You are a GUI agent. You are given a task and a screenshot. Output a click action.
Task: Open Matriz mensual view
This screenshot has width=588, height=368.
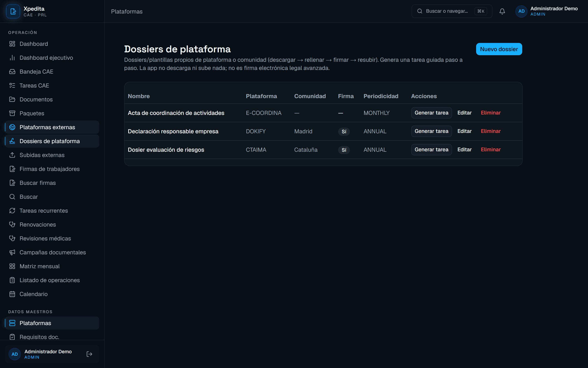(52, 266)
